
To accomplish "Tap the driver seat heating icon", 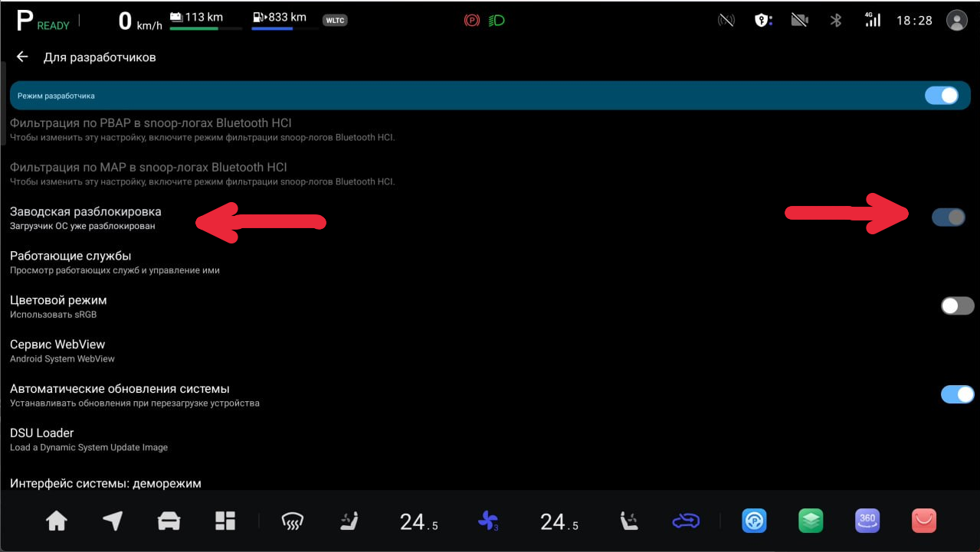I will click(x=349, y=521).
